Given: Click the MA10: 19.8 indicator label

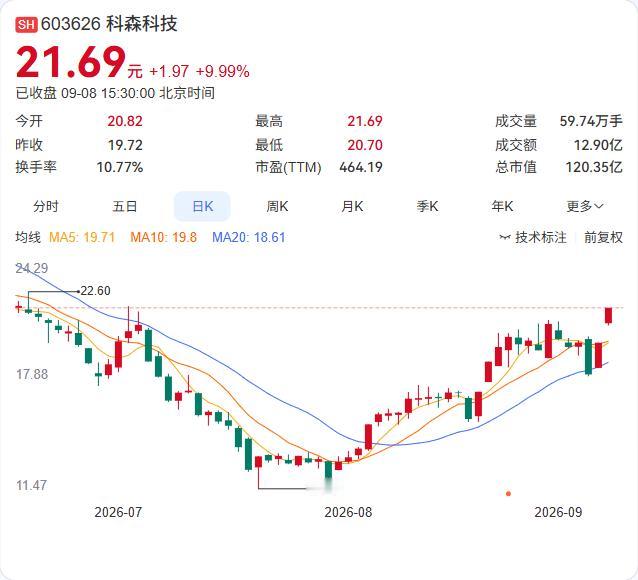Looking at the screenshot, I should [x=164, y=237].
